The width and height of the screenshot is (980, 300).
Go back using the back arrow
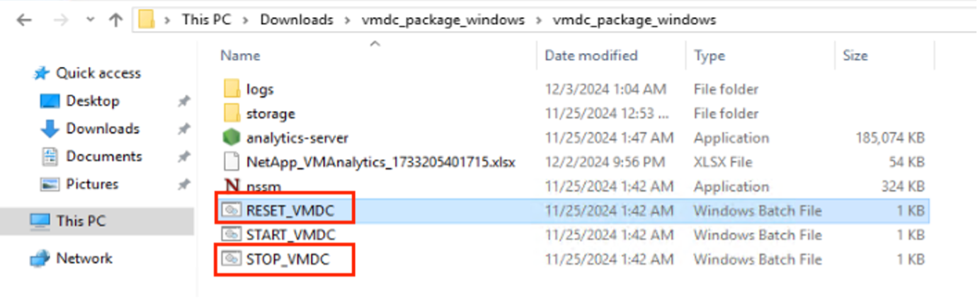[23, 20]
